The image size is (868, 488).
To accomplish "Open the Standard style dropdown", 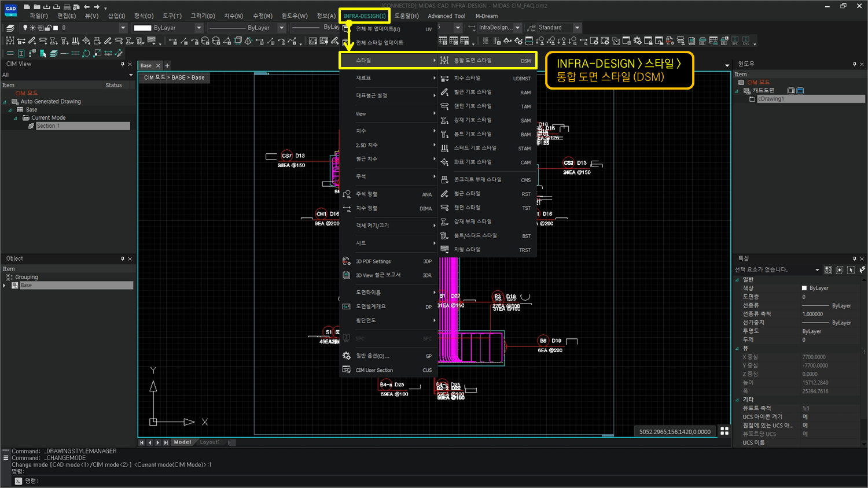I will pos(577,28).
